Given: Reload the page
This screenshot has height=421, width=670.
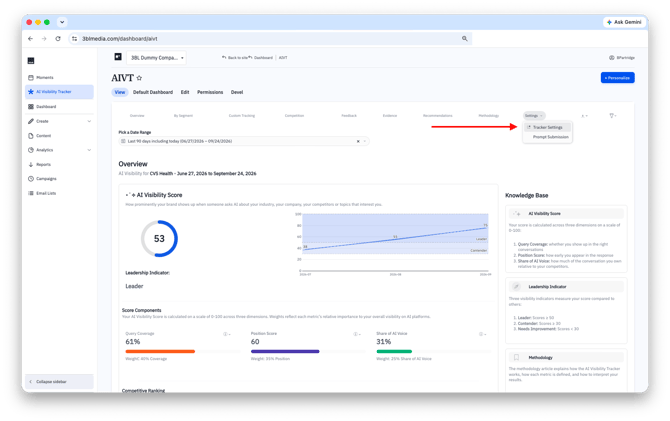Looking at the screenshot, I should tap(58, 38).
